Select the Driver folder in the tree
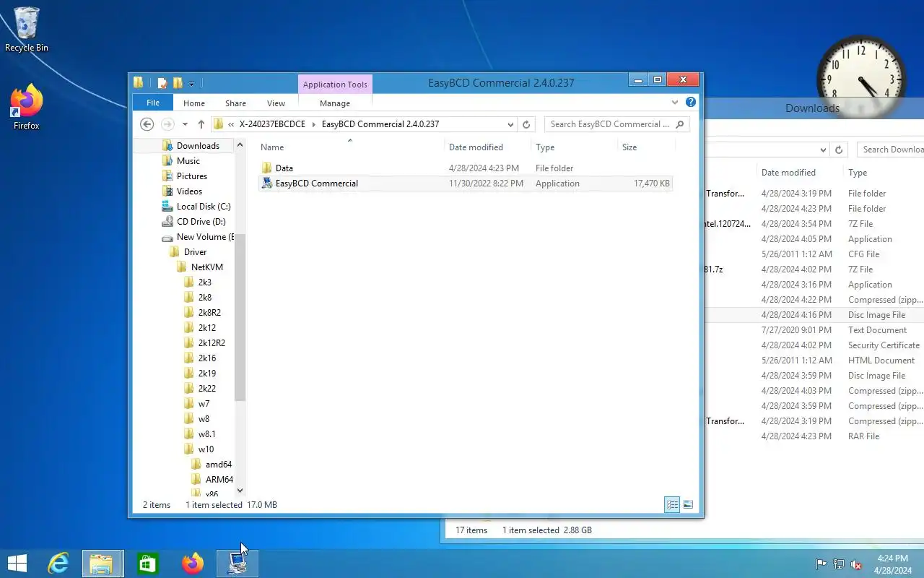 [195, 252]
